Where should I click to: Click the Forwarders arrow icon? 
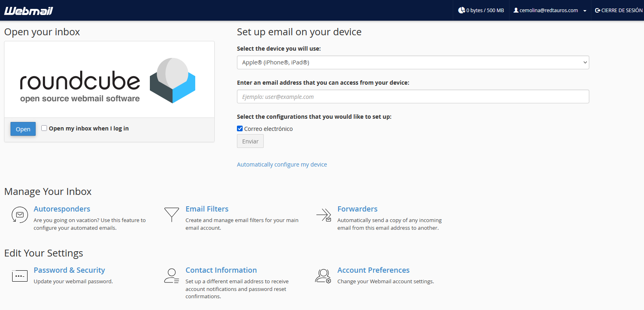tap(324, 215)
